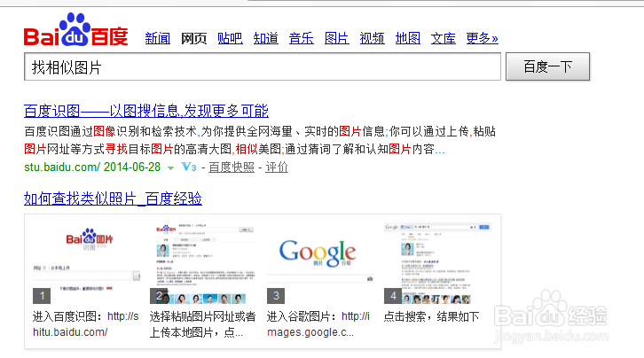Open the 视频 video tab
Screen dimensions: 644x358
372,39
